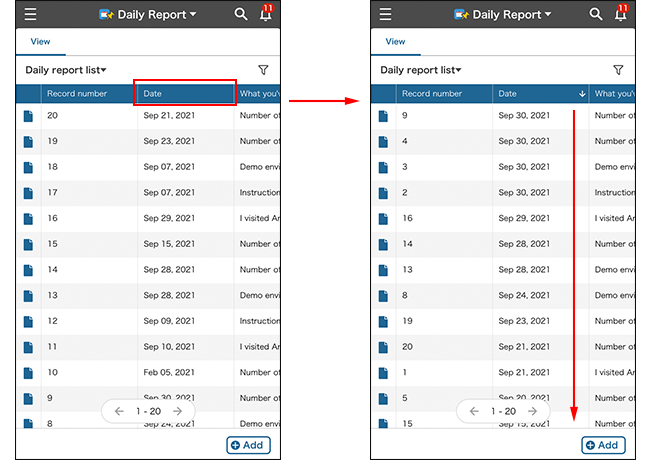Select the View tab in the right screen
The width and height of the screenshot is (650, 460).
point(395,42)
